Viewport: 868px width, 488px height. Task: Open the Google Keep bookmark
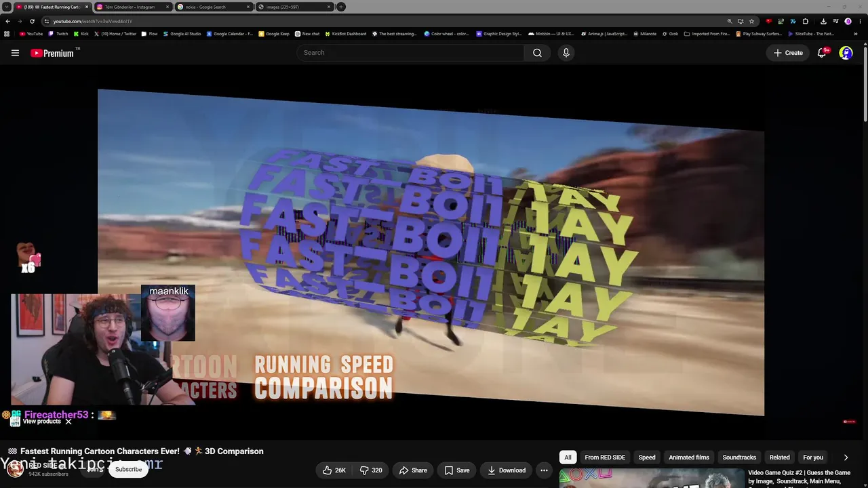point(274,34)
